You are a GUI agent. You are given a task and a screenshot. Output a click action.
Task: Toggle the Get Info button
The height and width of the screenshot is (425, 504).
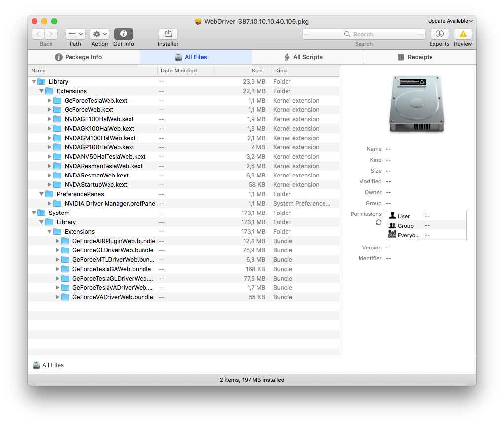point(124,34)
